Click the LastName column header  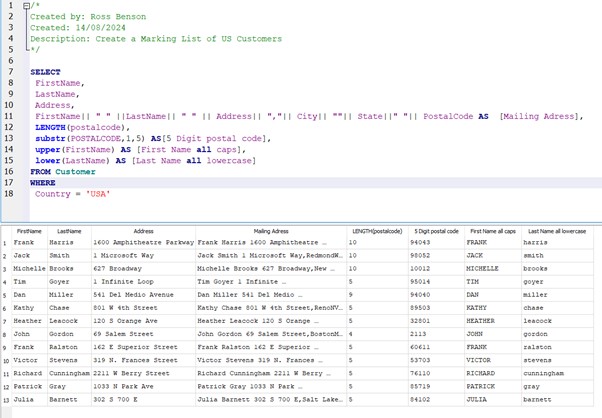click(x=69, y=230)
